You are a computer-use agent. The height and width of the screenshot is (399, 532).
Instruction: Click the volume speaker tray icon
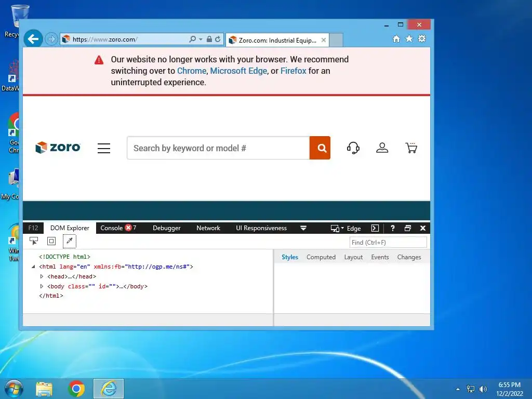[483, 389]
